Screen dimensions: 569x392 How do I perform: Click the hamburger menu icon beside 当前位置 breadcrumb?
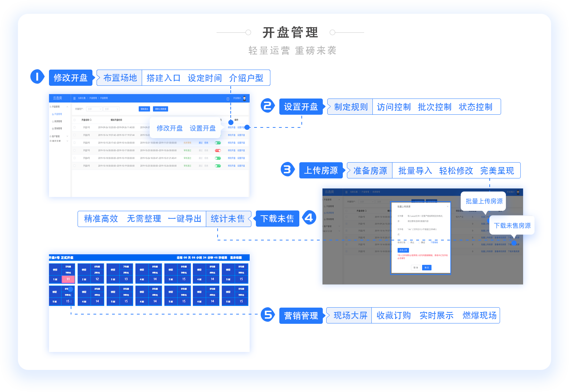(x=74, y=98)
